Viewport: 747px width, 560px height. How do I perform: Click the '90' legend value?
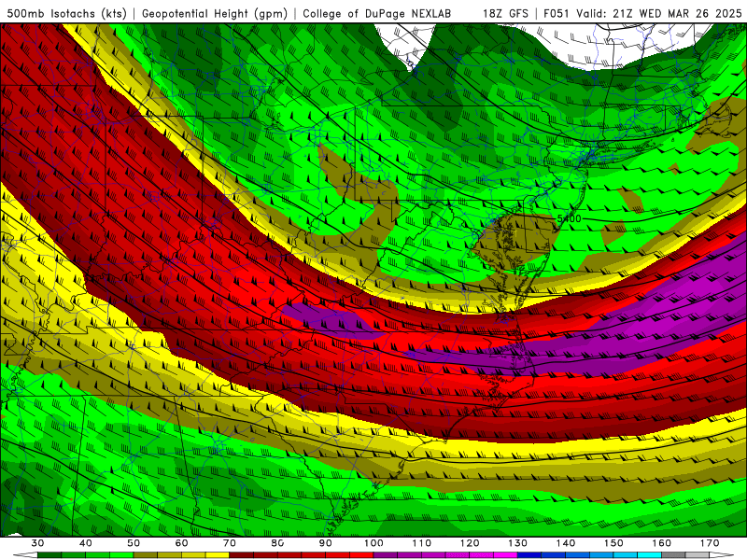coord(325,543)
